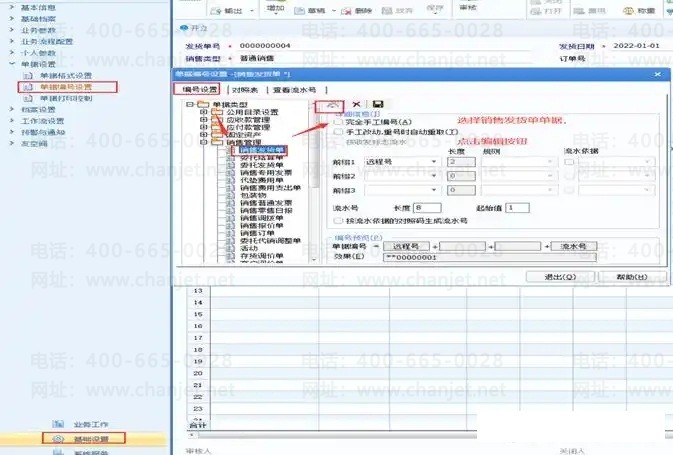
Task: Switch to the 对照表 tab
Action: [245, 90]
